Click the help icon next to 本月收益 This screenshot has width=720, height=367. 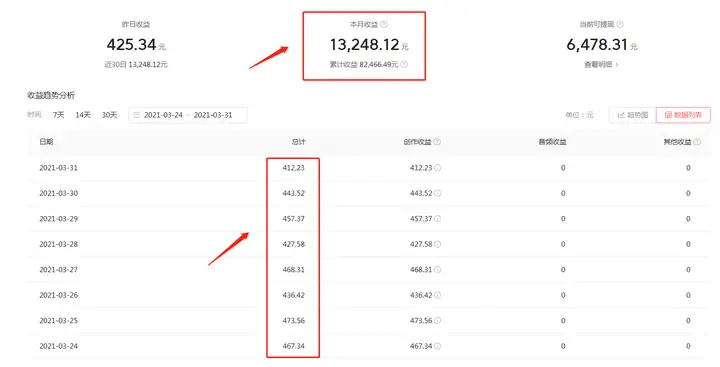coord(384,24)
